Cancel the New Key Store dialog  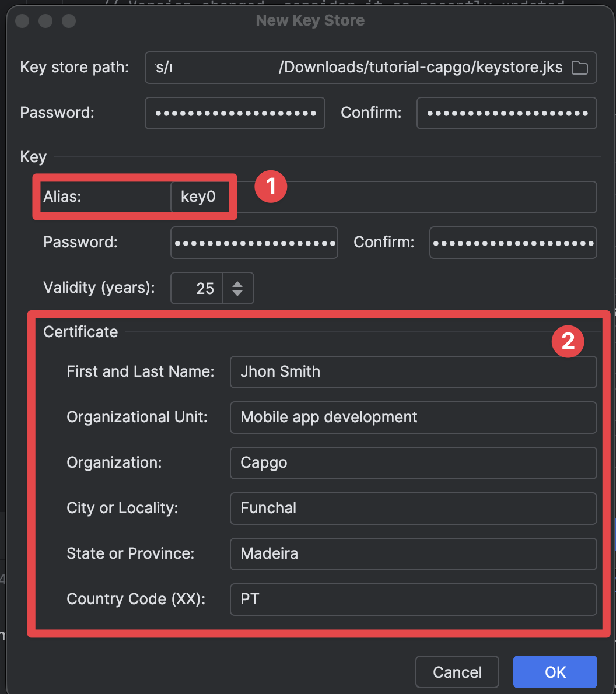tap(457, 672)
